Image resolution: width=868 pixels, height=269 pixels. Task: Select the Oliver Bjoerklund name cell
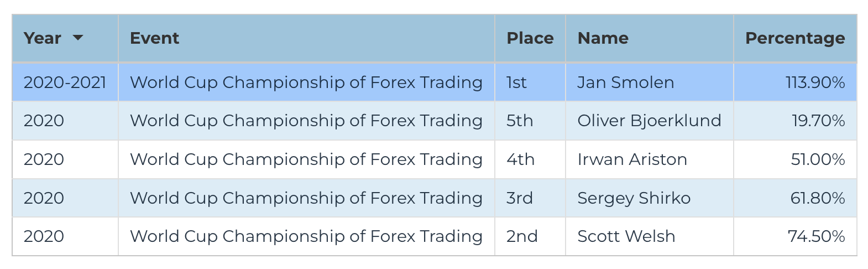pos(650,121)
